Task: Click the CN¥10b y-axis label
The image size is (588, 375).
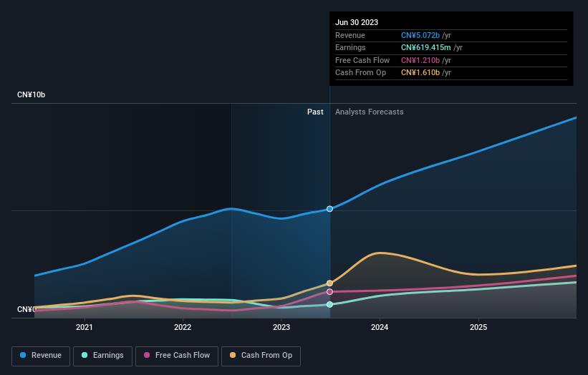Action: point(31,94)
